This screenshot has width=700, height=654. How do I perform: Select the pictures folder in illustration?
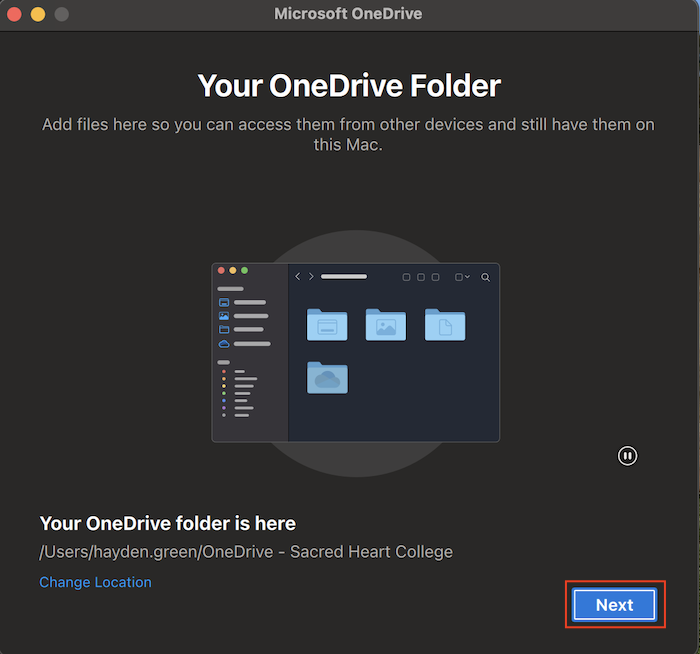coord(386,325)
